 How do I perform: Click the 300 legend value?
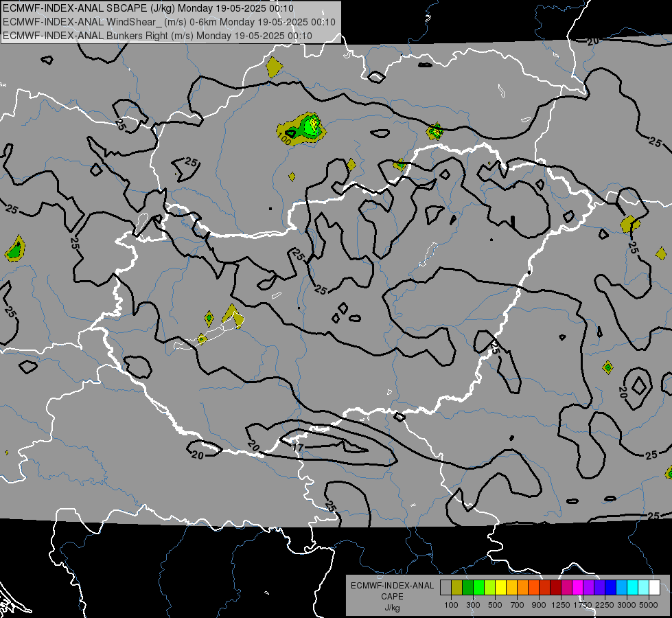pos(473,605)
